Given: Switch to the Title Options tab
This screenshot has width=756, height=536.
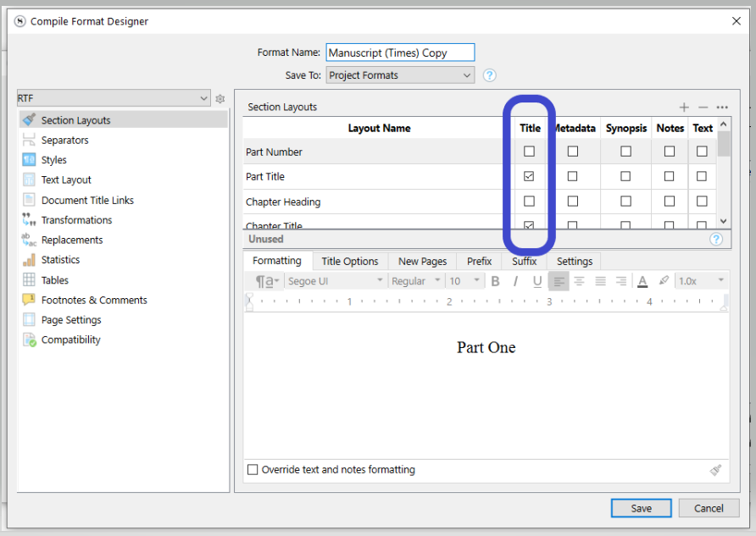Looking at the screenshot, I should click(x=350, y=261).
